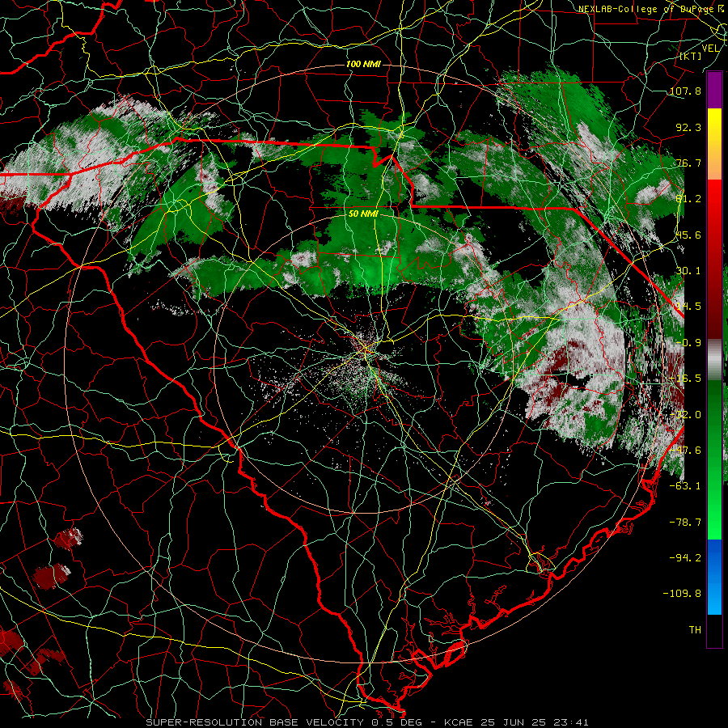
Task: Click the 50 NMI range ring label
Action: (363, 214)
